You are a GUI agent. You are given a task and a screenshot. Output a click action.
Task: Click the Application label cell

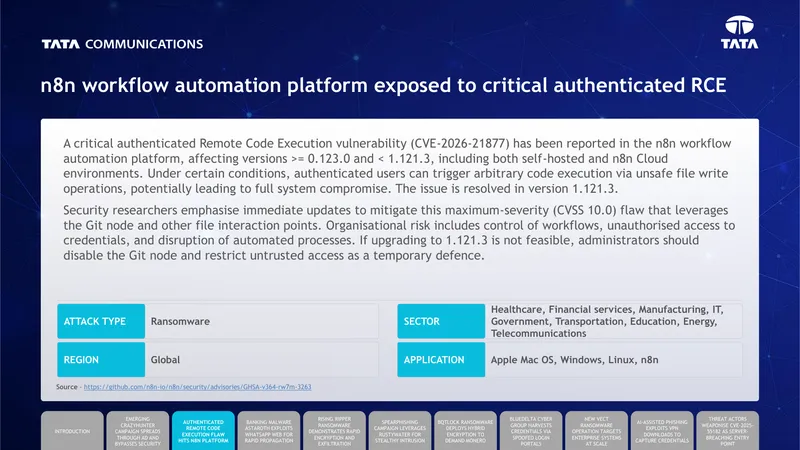pos(441,360)
